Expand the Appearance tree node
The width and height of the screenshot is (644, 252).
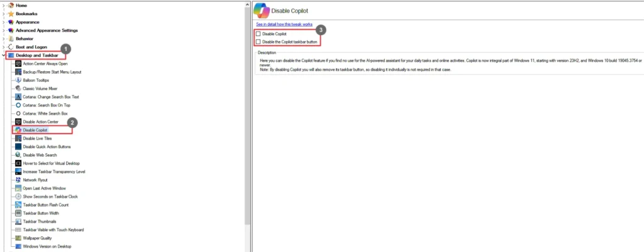(x=3, y=22)
